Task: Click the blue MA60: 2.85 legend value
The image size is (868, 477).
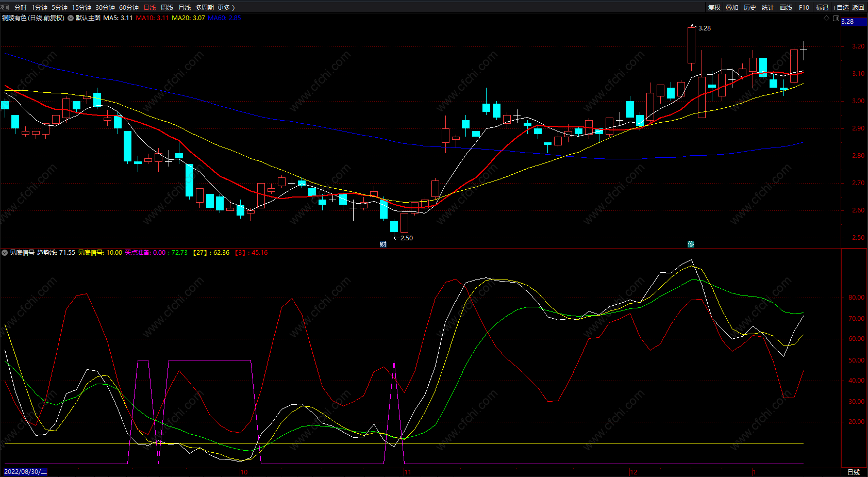Action: [224, 18]
